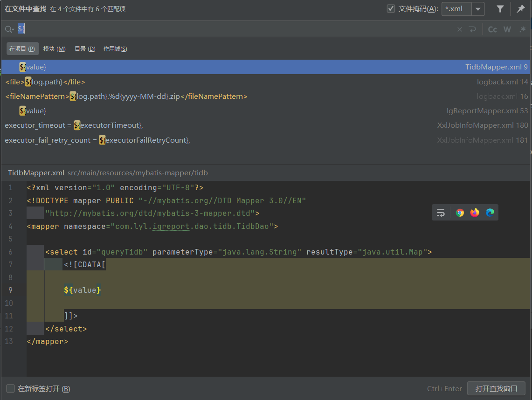Image resolution: width=532 pixels, height=400 pixels.
Task: Click the filter search results funnel icon
Action: pos(500,9)
